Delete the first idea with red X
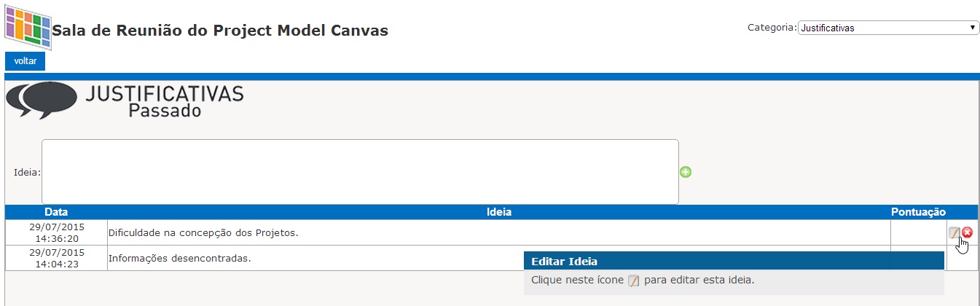The height and width of the screenshot is (306, 980). pyautogui.click(x=967, y=232)
